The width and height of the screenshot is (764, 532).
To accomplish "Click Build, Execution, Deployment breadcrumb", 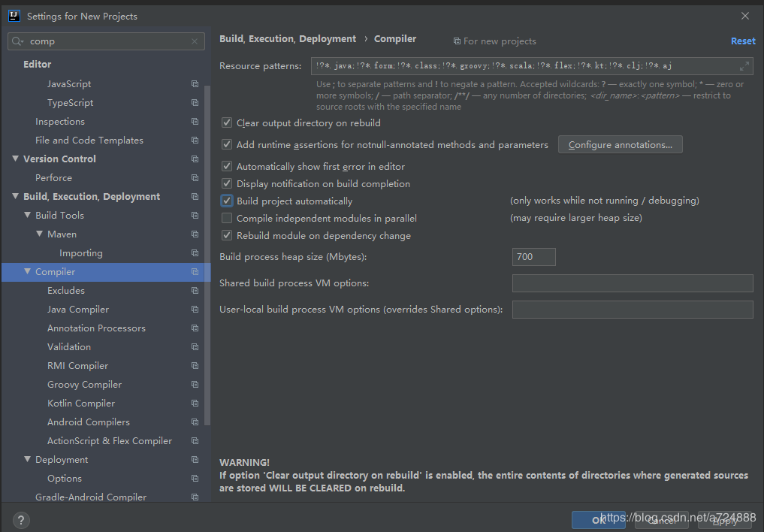I will tap(288, 39).
